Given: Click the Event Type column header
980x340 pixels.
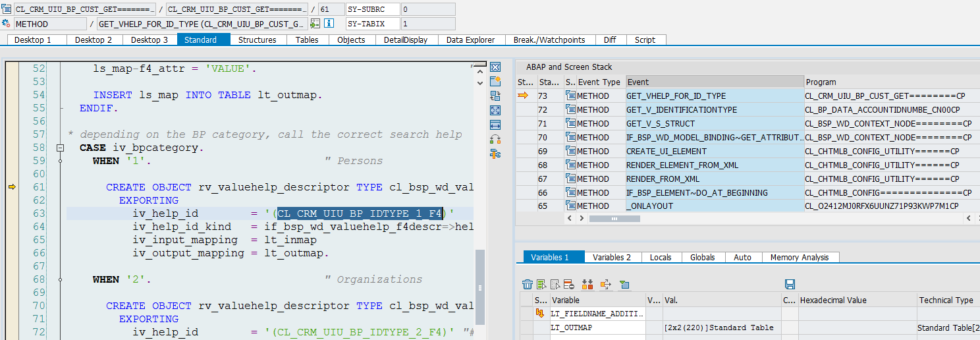Looking at the screenshot, I should click(601, 82).
